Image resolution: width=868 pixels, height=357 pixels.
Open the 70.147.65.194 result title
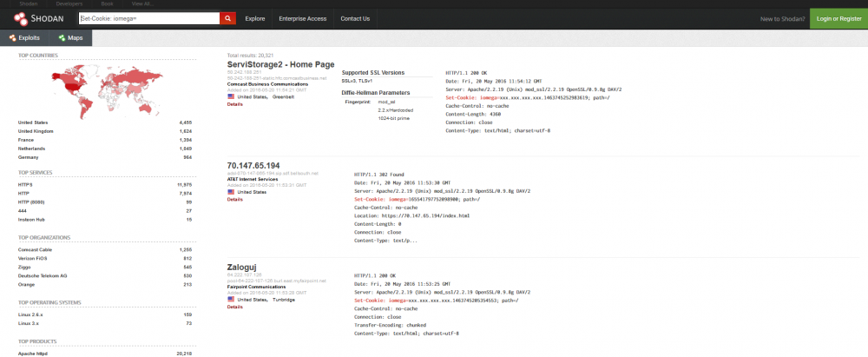(x=253, y=165)
